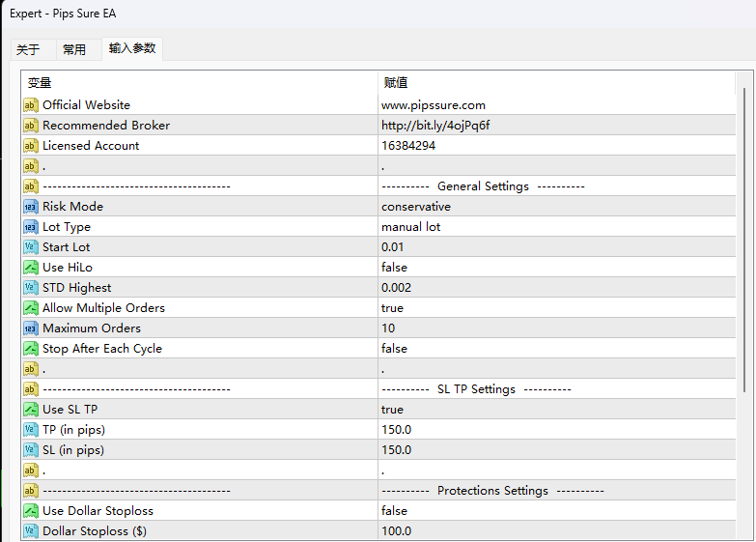
Task: Click the icon next to Licensed Account
Action: click(x=31, y=146)
